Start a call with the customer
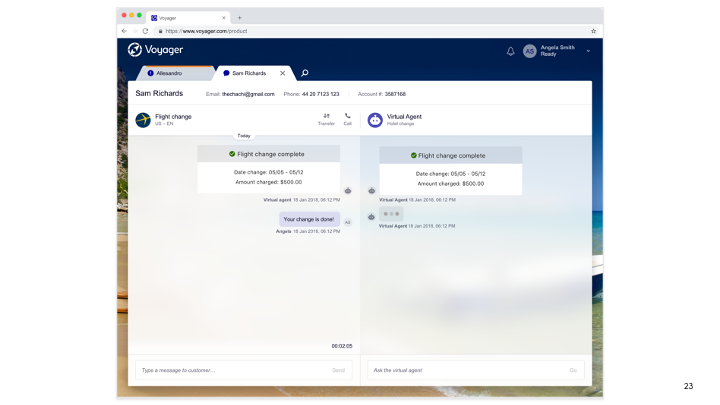This screenshot has height=405, width=720. [348, 119]
